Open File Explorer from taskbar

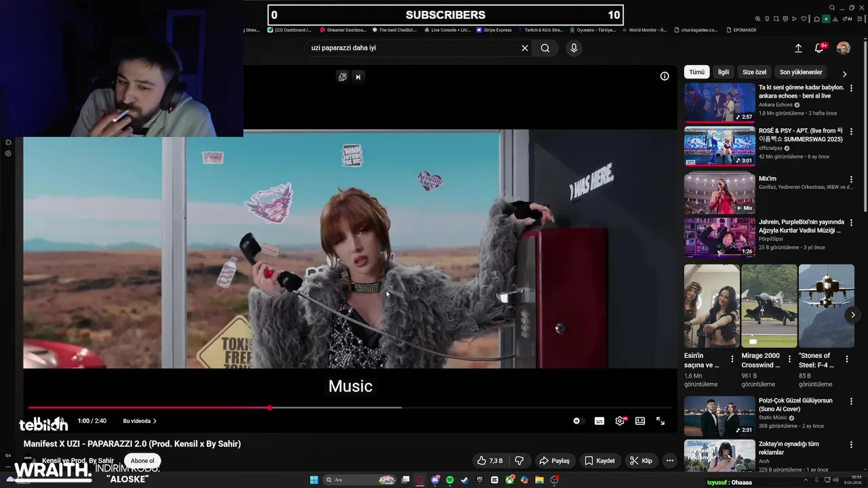(540, 480)
